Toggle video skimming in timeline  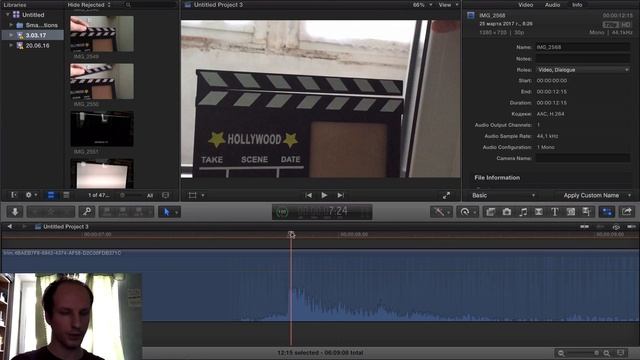click(x=584, y=227)
